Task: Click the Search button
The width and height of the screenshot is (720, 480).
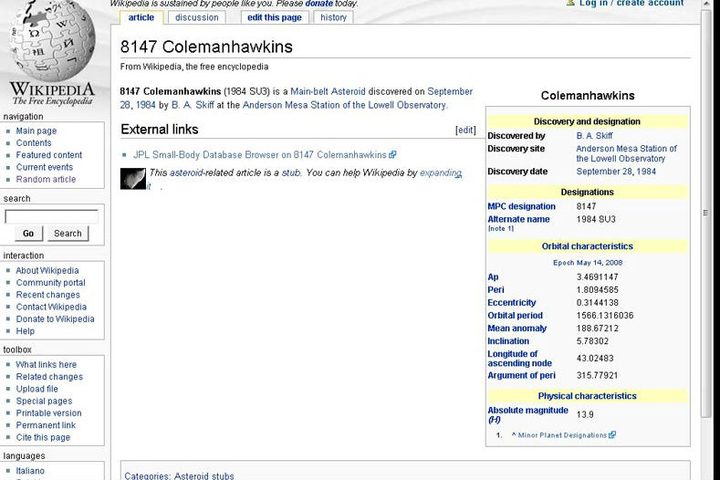Action: coord(68,233)
